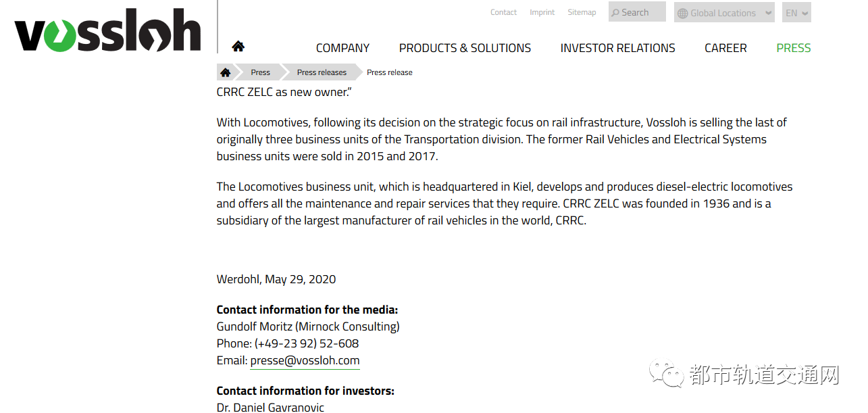Click the WeChat logo watermark
Screen dimensions: 868x413
(665, 373)
